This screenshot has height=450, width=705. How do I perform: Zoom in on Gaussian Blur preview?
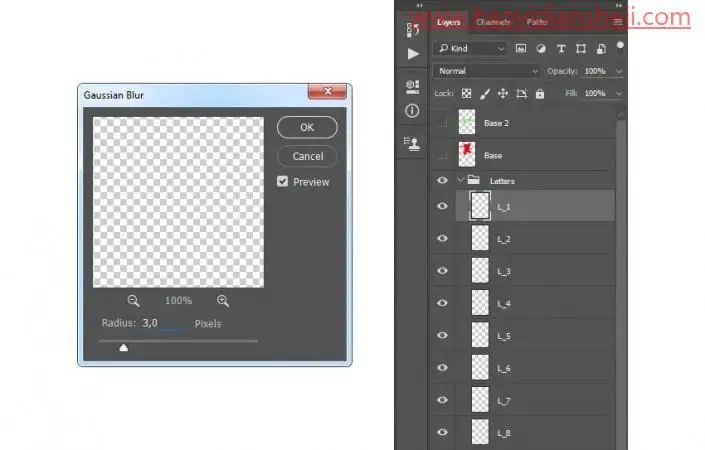tap(223, 301)
